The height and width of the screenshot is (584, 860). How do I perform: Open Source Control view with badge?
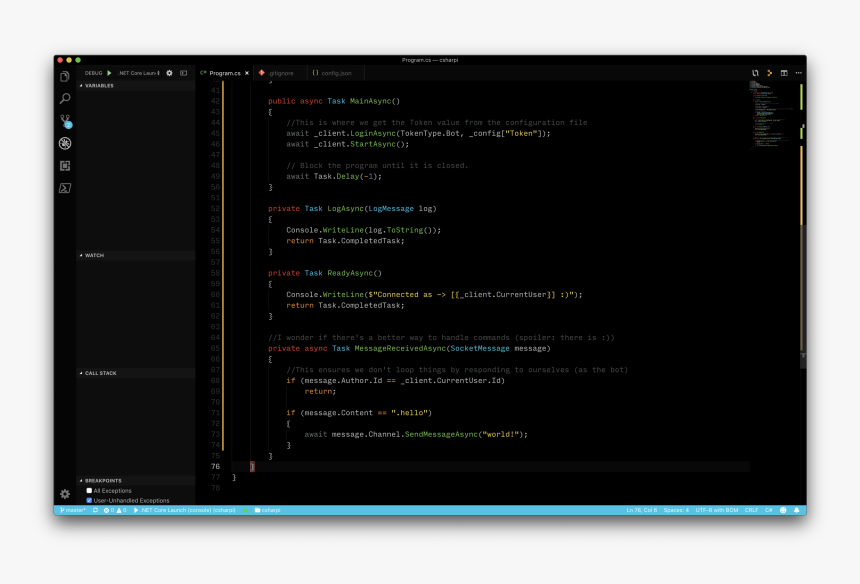65,121
